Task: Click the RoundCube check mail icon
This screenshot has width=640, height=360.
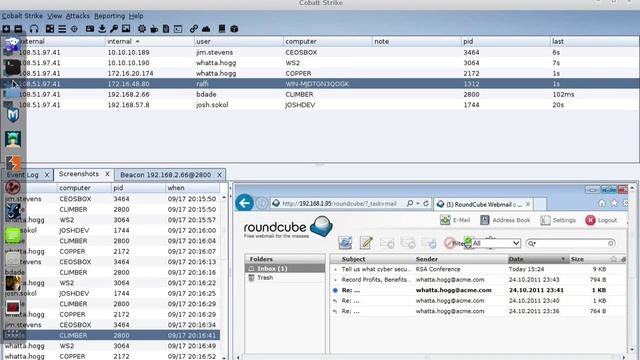Action: pyautogui.click(x=345, y=243)
